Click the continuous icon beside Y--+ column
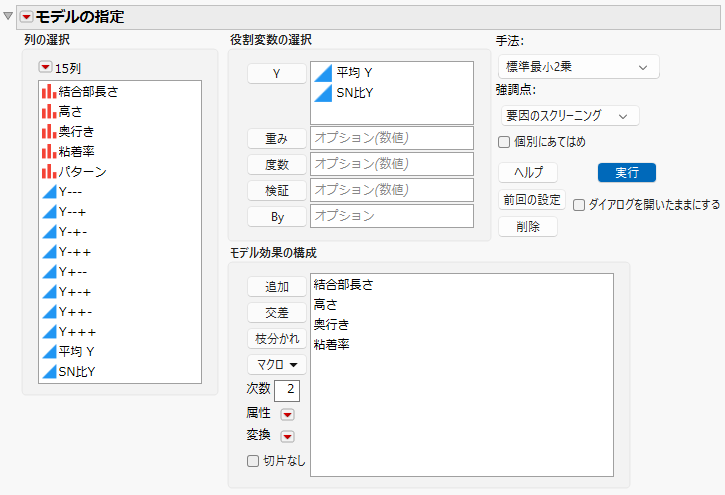 click(49, 212)
